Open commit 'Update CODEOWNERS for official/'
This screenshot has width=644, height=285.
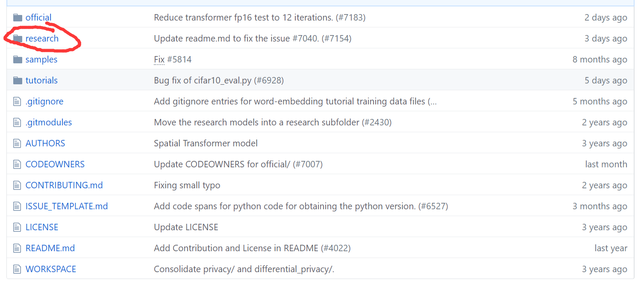point(238,164)
